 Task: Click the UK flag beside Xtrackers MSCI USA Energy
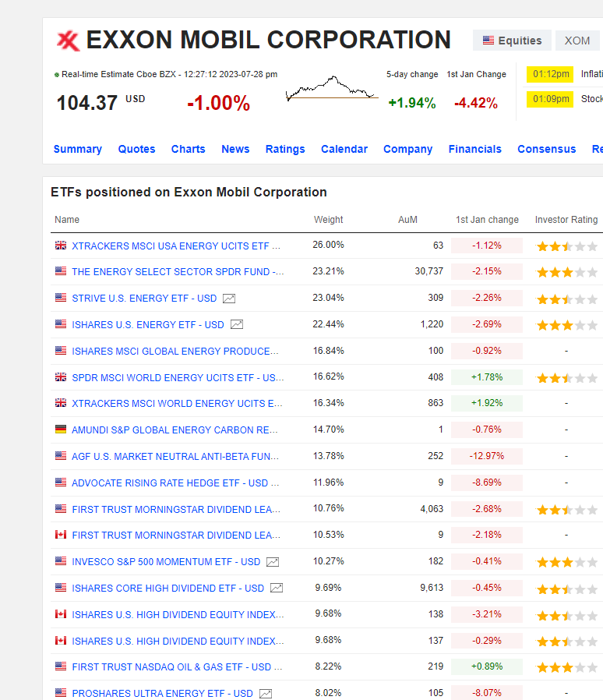click(x=61, y=245)
